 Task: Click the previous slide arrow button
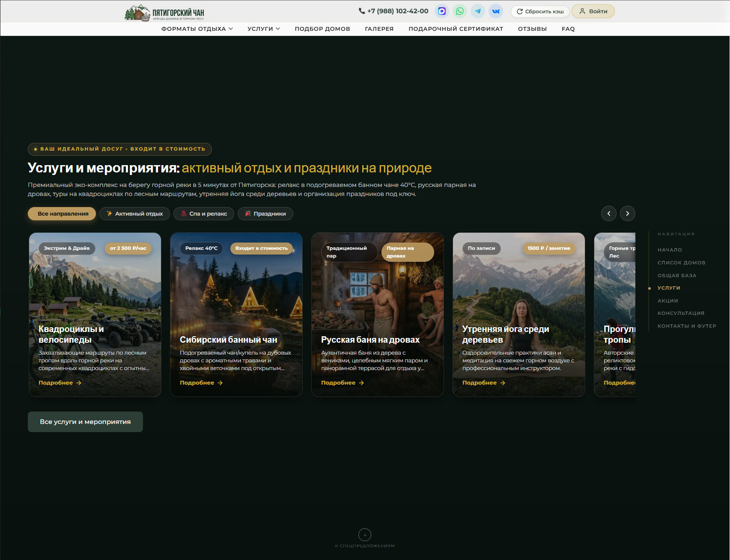[609, 213]
